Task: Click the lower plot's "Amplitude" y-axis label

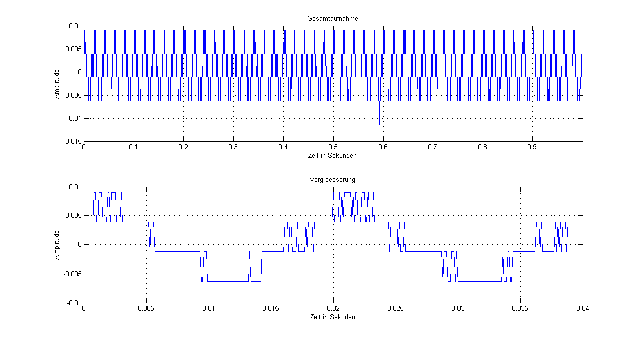Action: coord(57,245)
